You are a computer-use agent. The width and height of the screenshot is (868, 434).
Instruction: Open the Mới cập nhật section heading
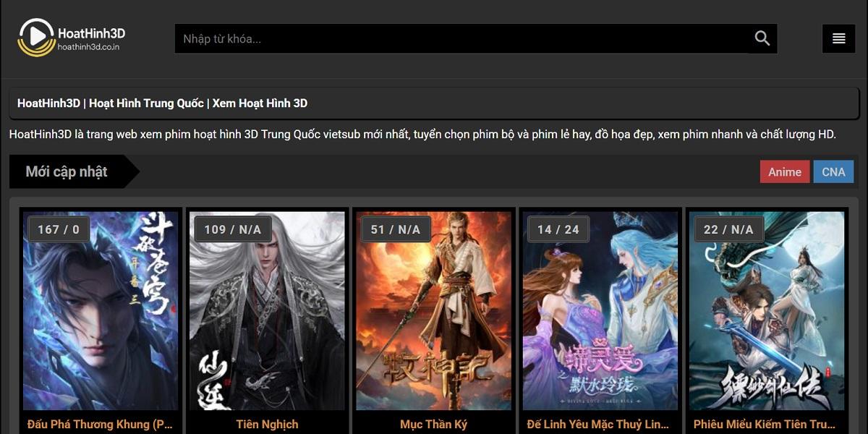pyautogui.click(x=67, y=171)
